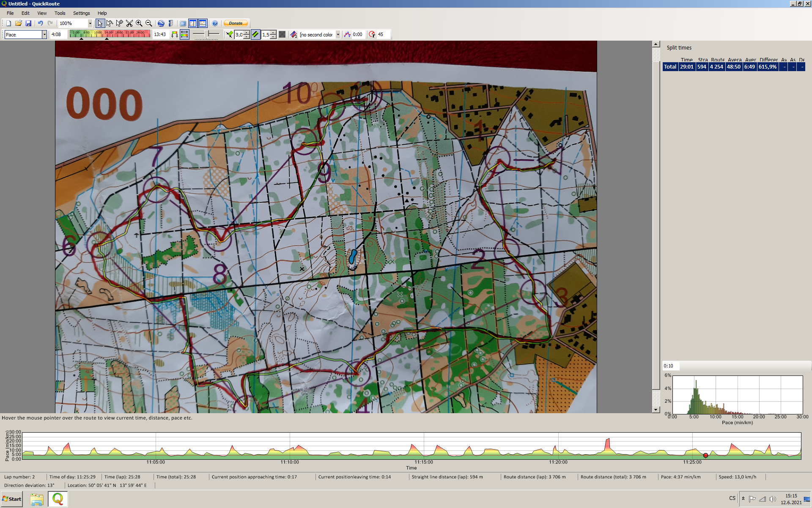Click the route line width icon

[x=230, y=35]
